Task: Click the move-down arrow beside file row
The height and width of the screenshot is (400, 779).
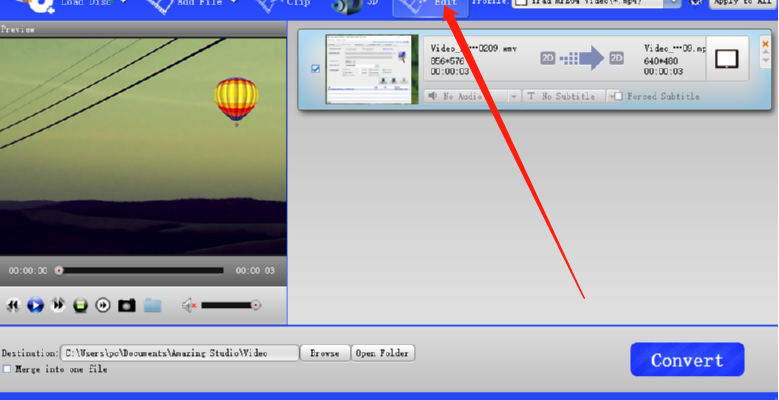Action: click(x=766, y=60)
